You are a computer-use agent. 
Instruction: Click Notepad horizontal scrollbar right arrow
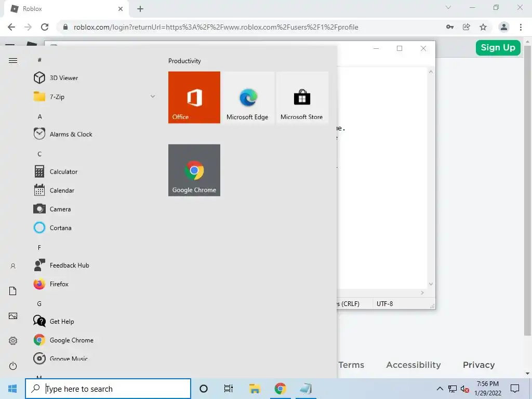click(x=422, y=292)
